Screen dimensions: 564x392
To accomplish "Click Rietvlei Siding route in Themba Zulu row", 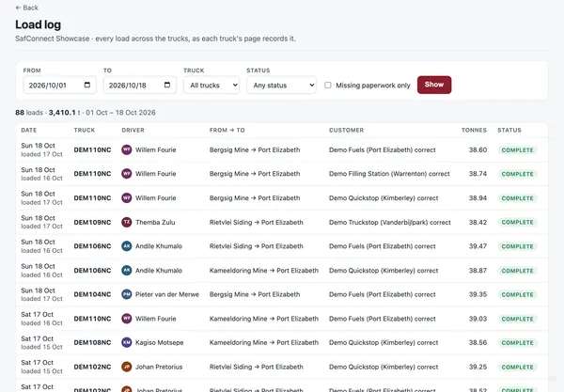I will [x=256, y=222].
